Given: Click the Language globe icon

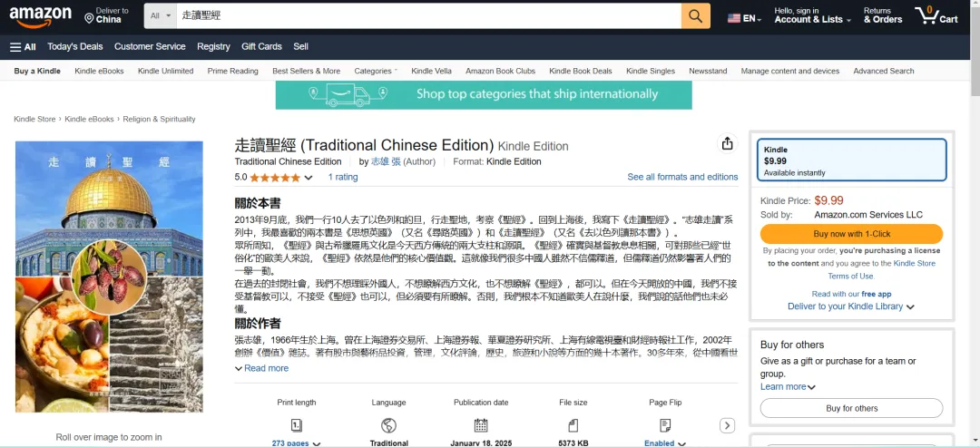Looking at the screenshot, I should tap(388, 426).
